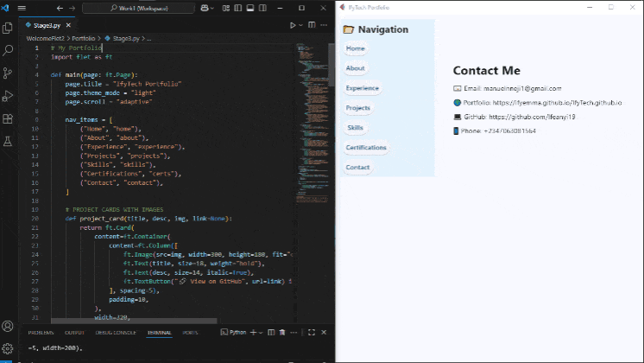Customize layout via the layout icon
Image resolution: width=644 pixels, height=363 pixels.
[x=226, y=8]
